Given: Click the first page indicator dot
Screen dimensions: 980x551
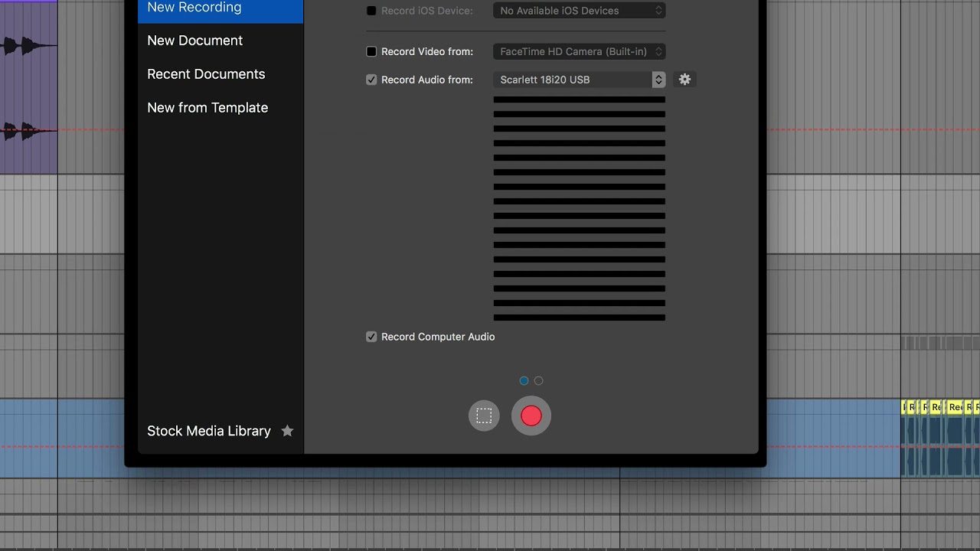Looking at the screenshot, I should (524, 380).
